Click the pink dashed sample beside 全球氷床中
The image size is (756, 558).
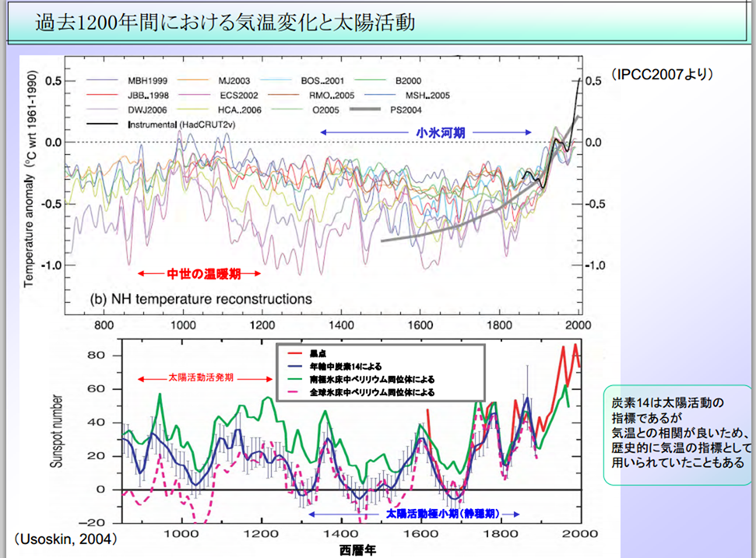[x=294, y=393]
